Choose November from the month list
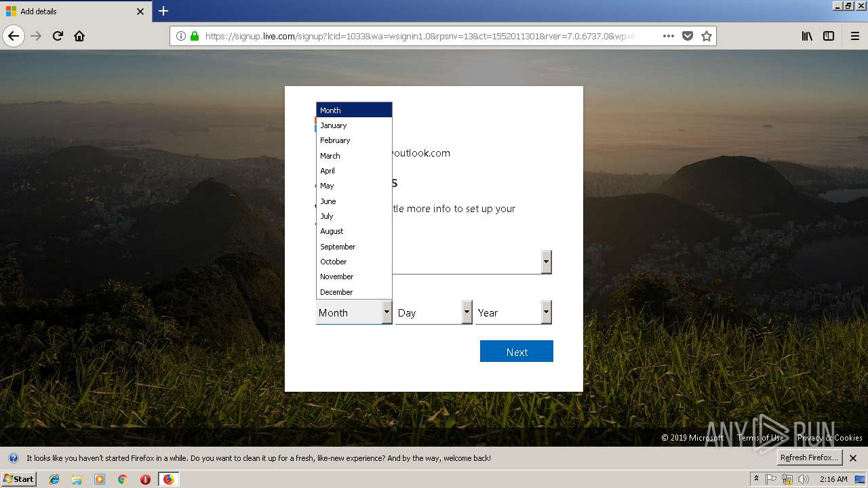The image size is (868, 488). coord(354,277)
